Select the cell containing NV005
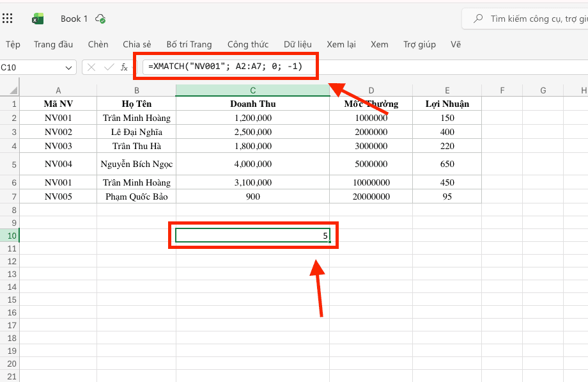588x382 pixels. [58, 196]
